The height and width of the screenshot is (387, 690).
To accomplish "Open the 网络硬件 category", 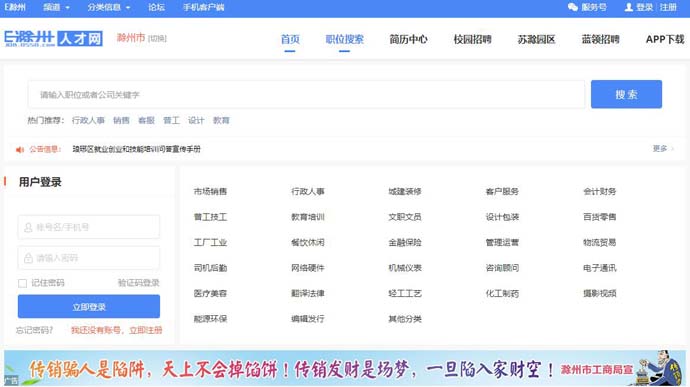I will pyautogui.click(x=308, y=268).
